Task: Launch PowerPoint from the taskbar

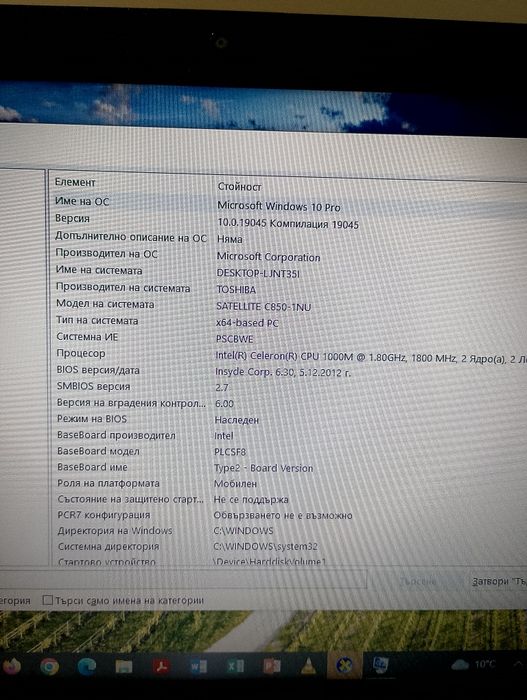Action: coord(272,666)
